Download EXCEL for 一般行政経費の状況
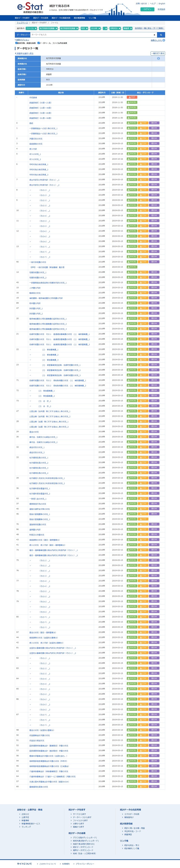180x868 pixels. [x=132, y=262]
